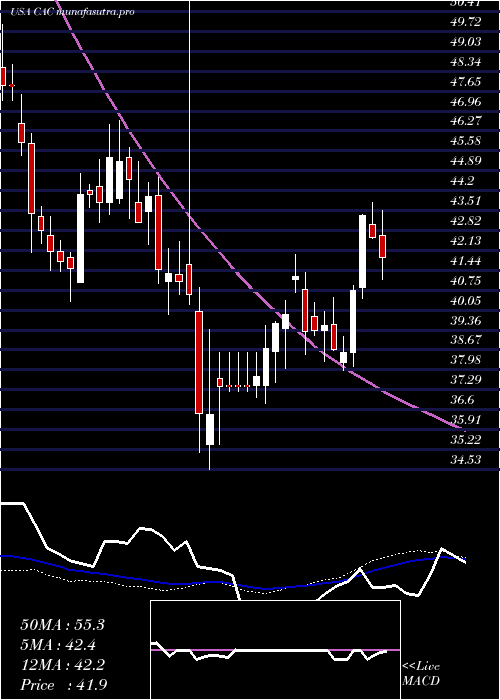Click the Live MACD inset chart panel
The image size is (500, 700).
pyautogui.click(x=275, y=650)
